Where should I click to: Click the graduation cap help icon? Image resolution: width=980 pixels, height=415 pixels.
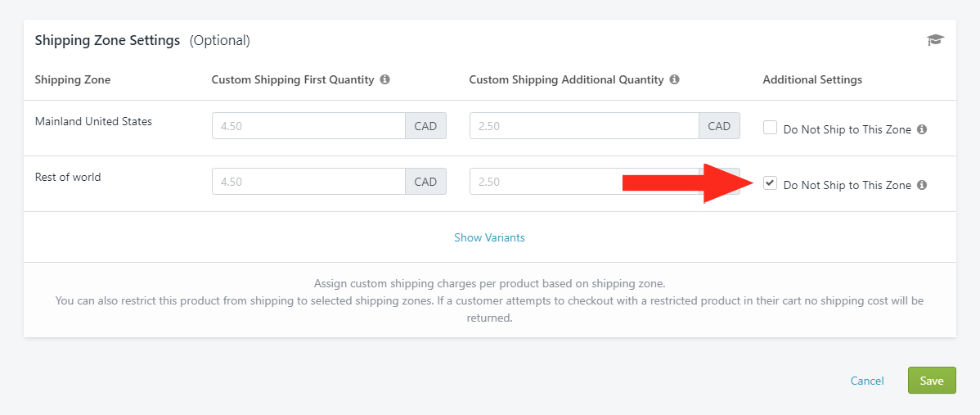(x=935, y=41)
